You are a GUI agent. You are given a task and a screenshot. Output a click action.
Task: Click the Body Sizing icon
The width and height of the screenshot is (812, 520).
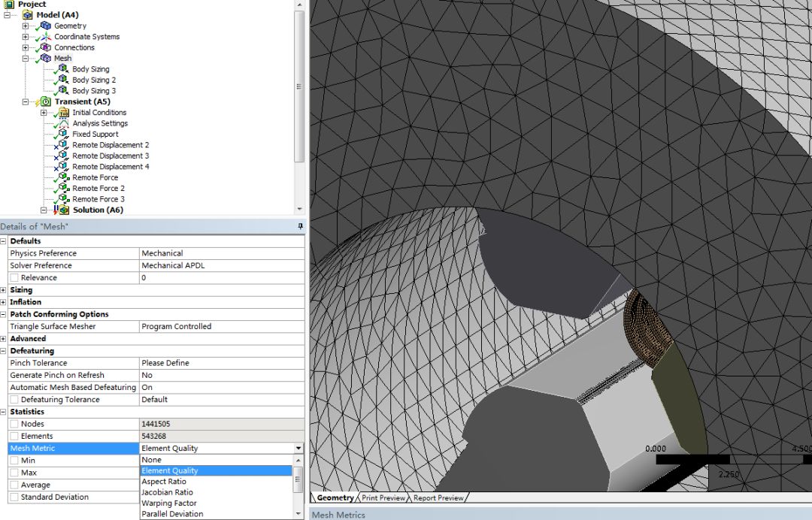click(x=63, y=69)
